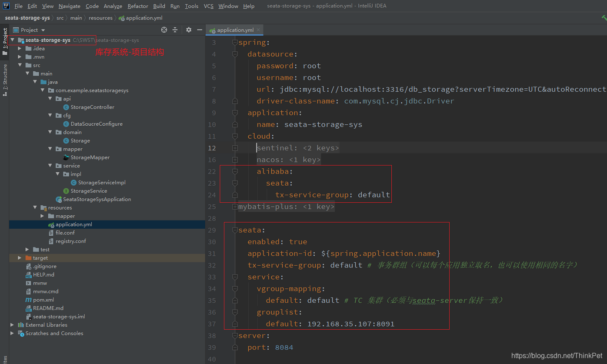Click the resources breadcrumb segment
Image resolution: width=607 pixels, height=364 pixels.
point(100,18)
